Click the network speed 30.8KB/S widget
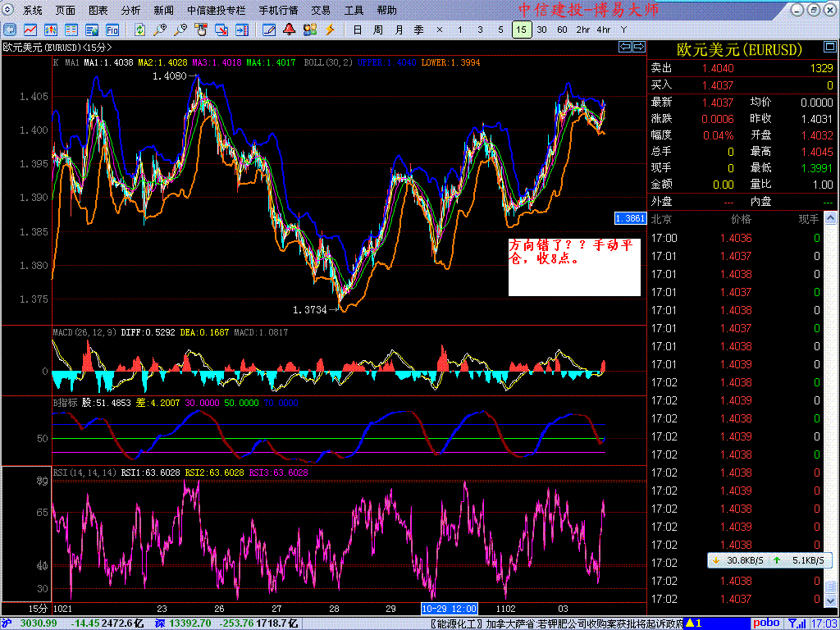 pyautogui.click(x=769, y=561)
